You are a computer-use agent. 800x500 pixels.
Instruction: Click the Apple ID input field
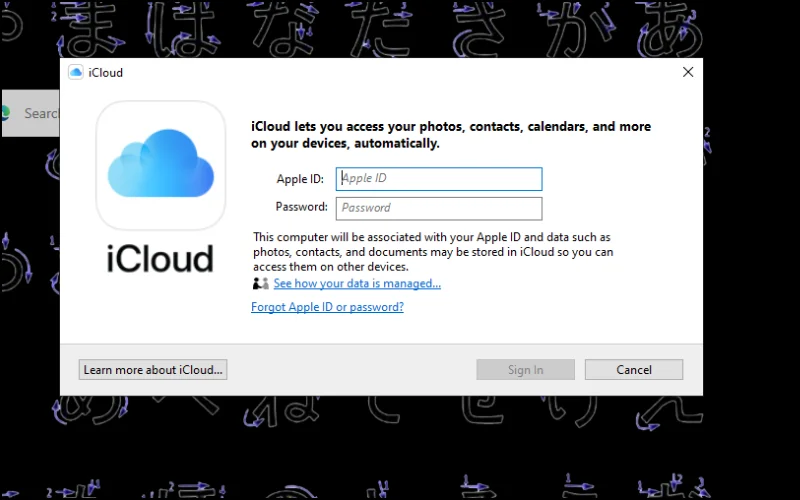[439, 179]
